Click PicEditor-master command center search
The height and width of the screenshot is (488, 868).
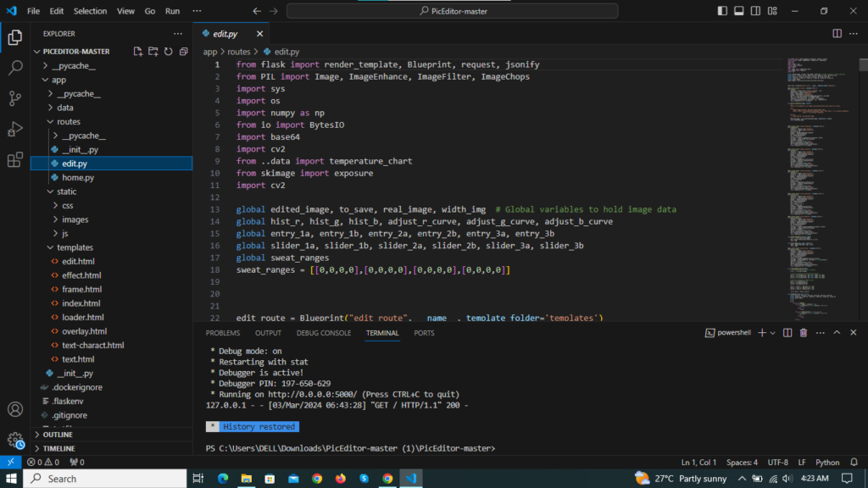pos(453,11)
